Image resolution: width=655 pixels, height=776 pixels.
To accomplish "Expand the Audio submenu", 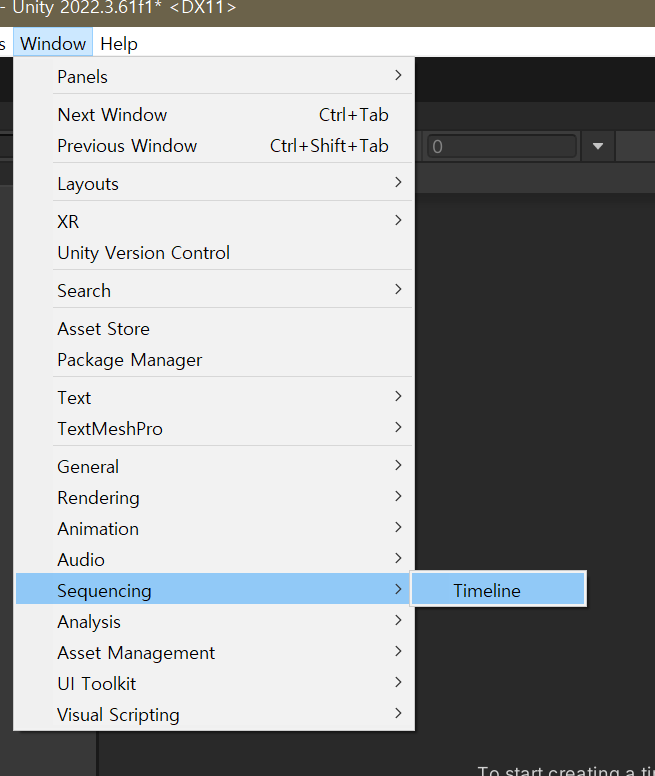I will pos(214,560).
